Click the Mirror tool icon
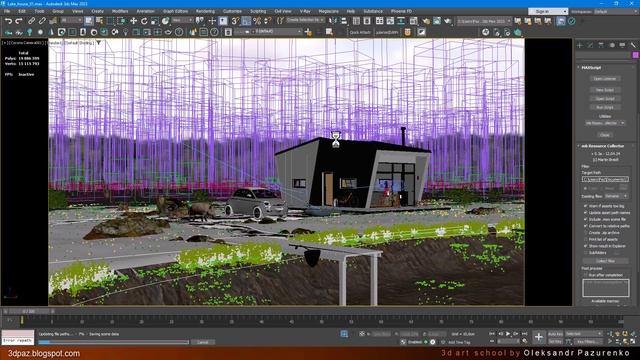Viewport: 640px width, 360px height. [333, 21]
